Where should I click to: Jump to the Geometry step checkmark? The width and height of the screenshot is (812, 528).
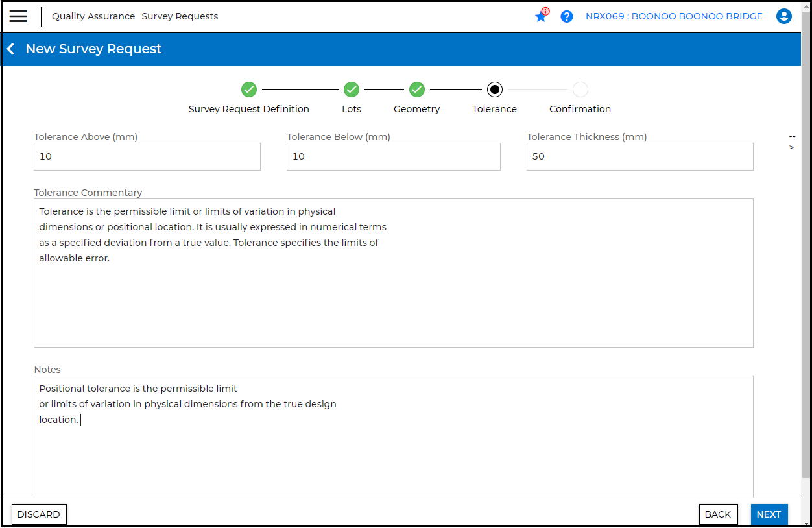pyautogui.click(x=417, y=90)
